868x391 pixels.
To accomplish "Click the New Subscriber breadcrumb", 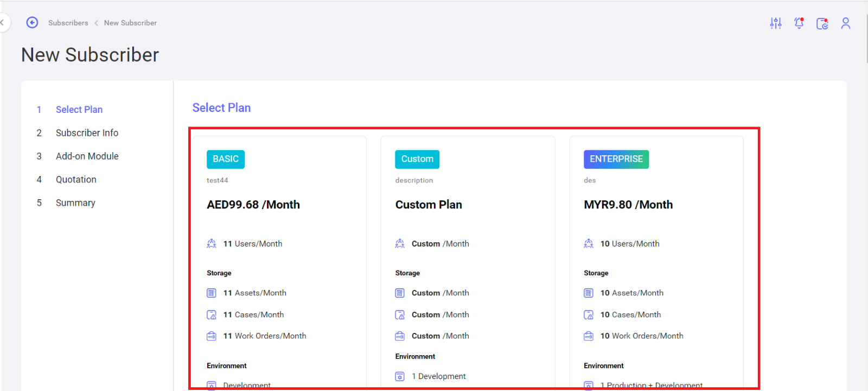I will click(x=130, y=23).
